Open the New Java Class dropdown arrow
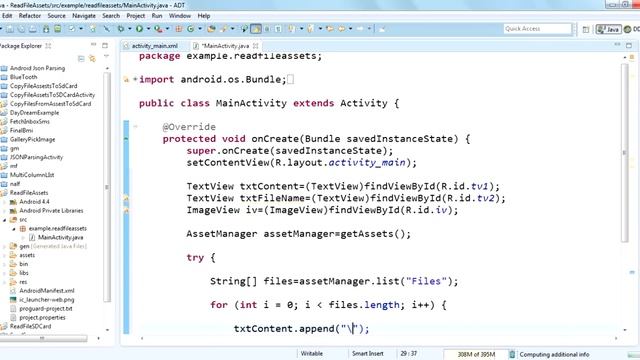Screen dimensions: 640x360 click(x=200, y=29)
